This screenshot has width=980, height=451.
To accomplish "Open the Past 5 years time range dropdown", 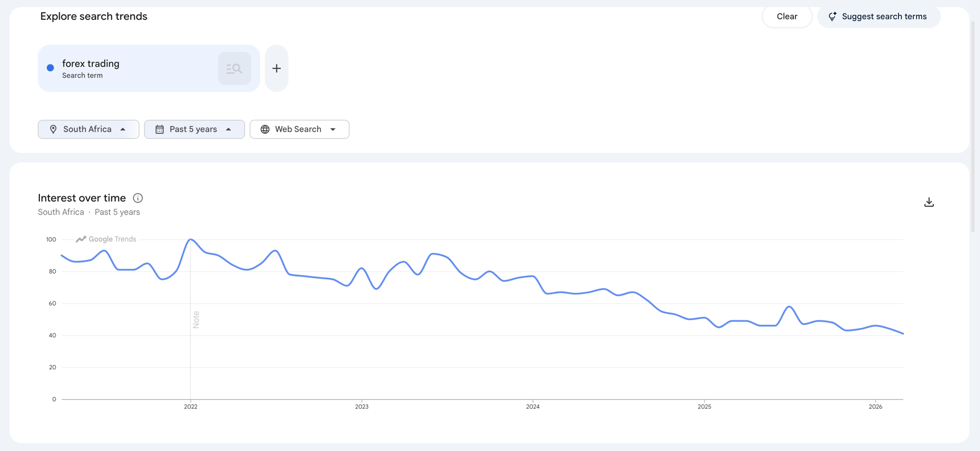I will [194, 130].
